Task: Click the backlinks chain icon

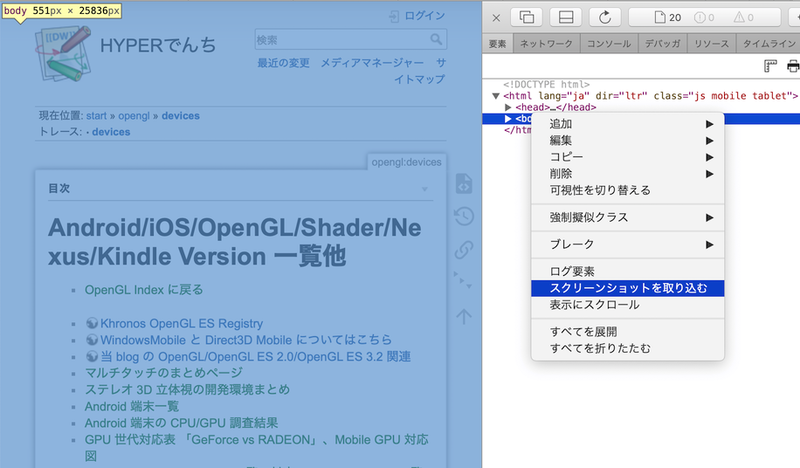Action: (x=464, y=250)
